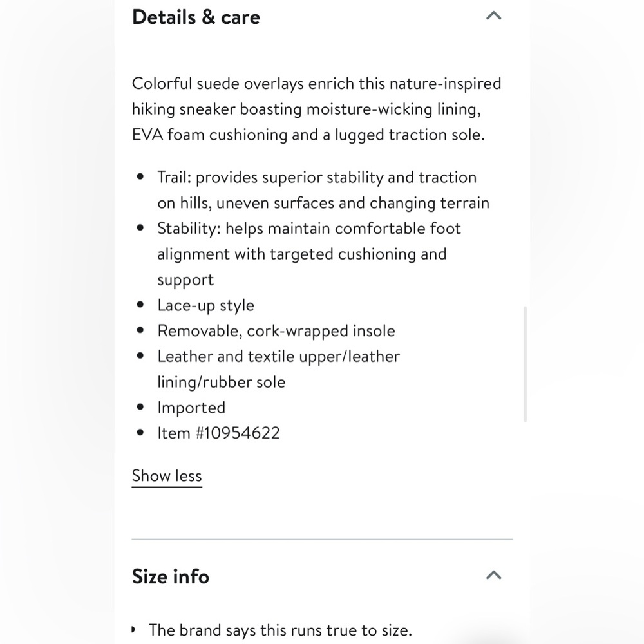Collapse the Size info chevron
Image resolution: width=644 pixels, height=644 pixels.
(x=493, y=575)
